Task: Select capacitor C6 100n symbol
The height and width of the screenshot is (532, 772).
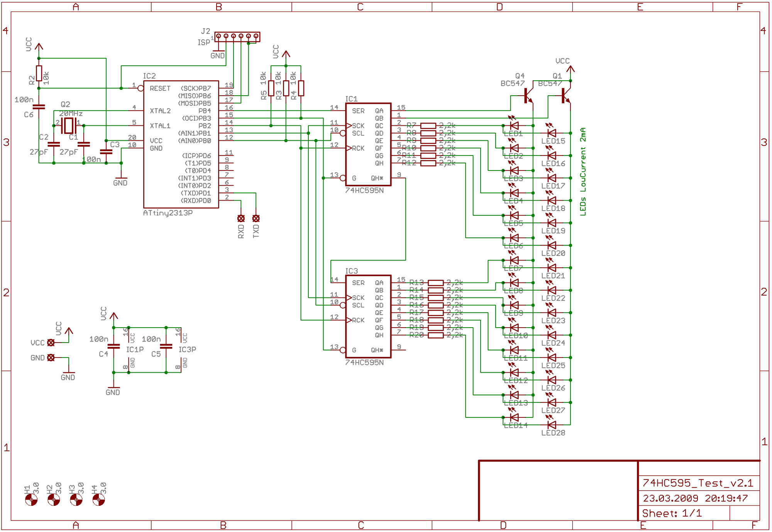Action: (39, 107)
